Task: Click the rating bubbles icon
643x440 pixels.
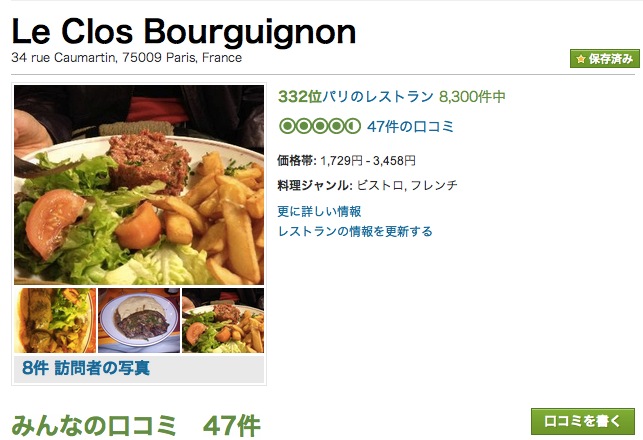Action: pyautogui.click(x=319, y=126)
